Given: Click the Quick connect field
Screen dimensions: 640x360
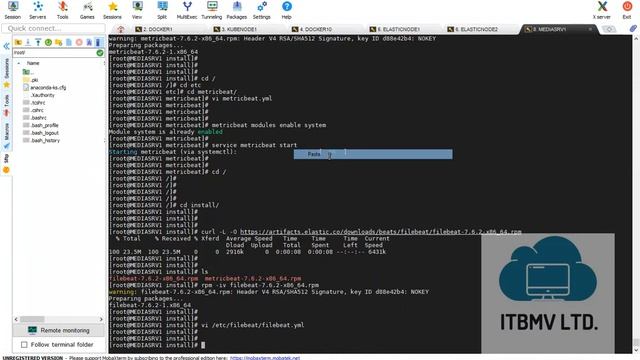Looking at the screenshot, I should 54,29.
